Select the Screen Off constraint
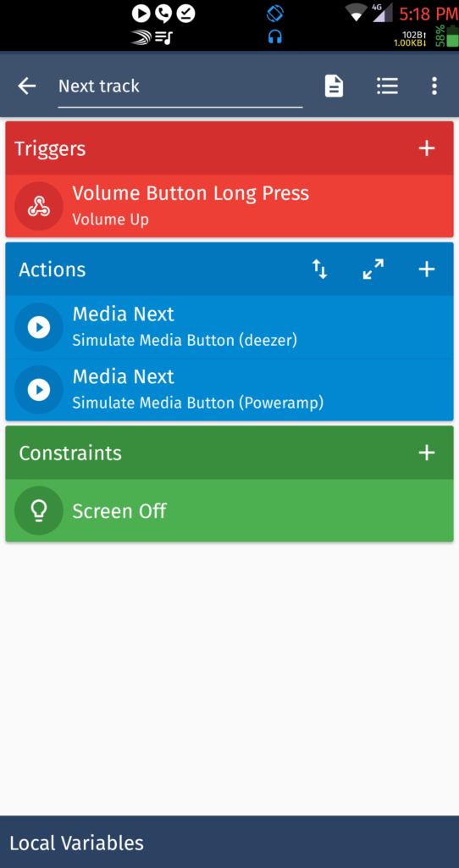 tap(229, 510)
